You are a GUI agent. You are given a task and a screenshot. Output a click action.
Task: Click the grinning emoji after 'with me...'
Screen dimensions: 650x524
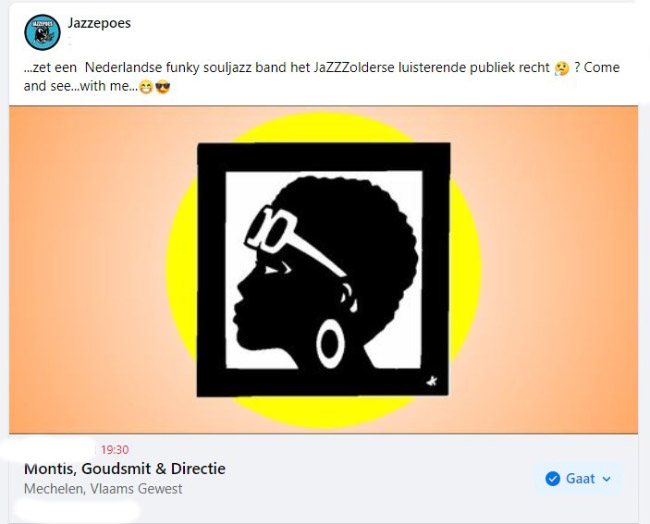(146, 87)
